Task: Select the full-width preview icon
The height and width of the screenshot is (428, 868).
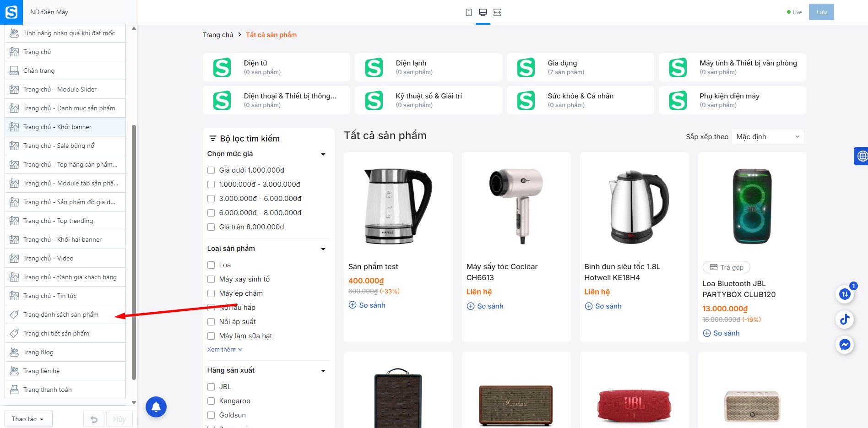Action: coord(497,12)
